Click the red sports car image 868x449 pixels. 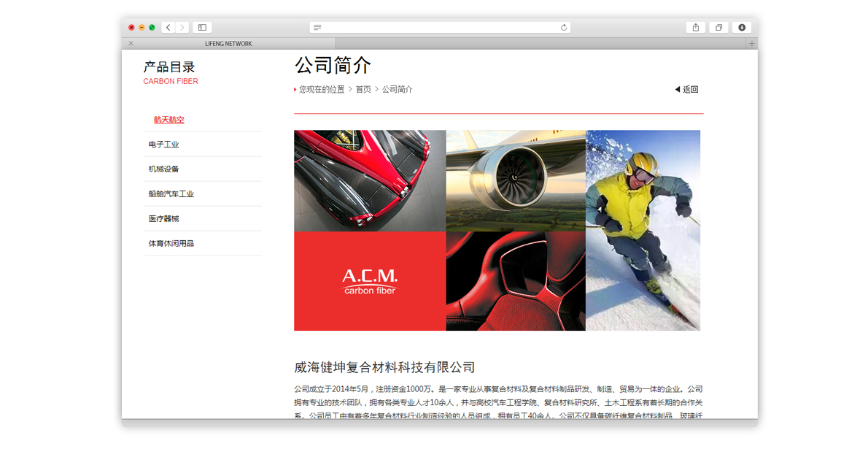coord(370,181)
